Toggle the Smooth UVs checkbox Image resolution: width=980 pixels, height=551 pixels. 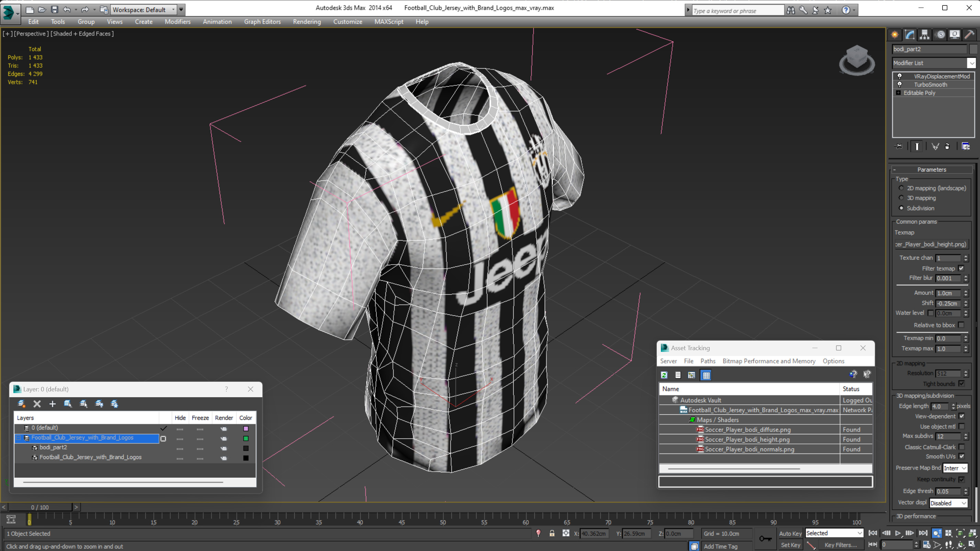(962, 456)
